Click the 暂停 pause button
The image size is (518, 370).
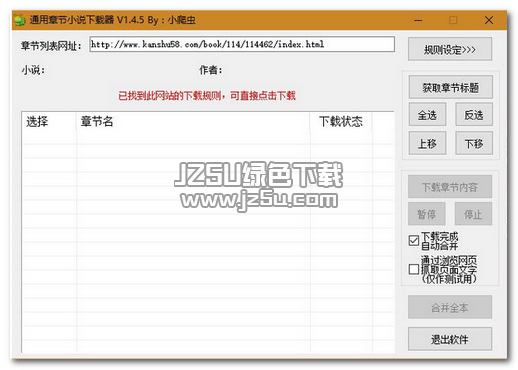(426, 214)
